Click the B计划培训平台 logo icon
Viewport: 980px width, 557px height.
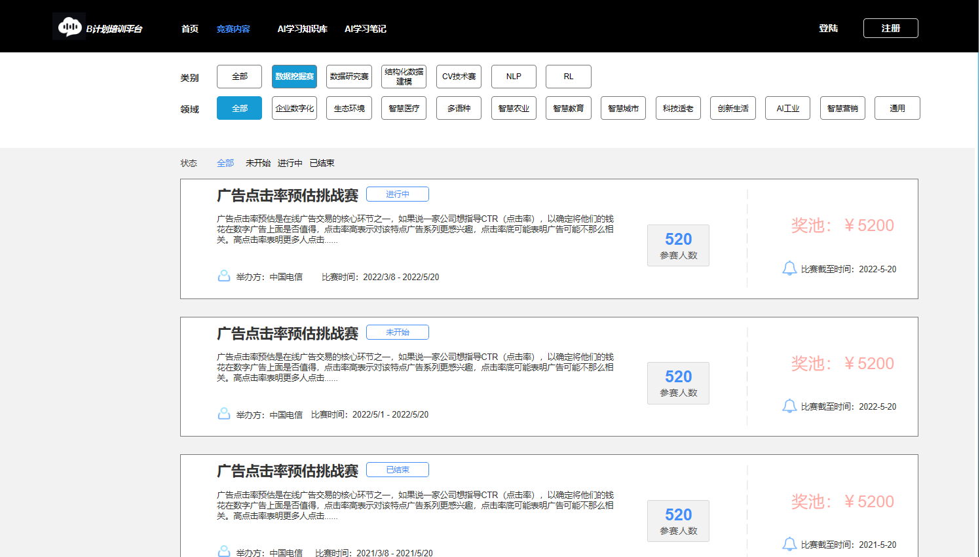[x=69, y=27]
